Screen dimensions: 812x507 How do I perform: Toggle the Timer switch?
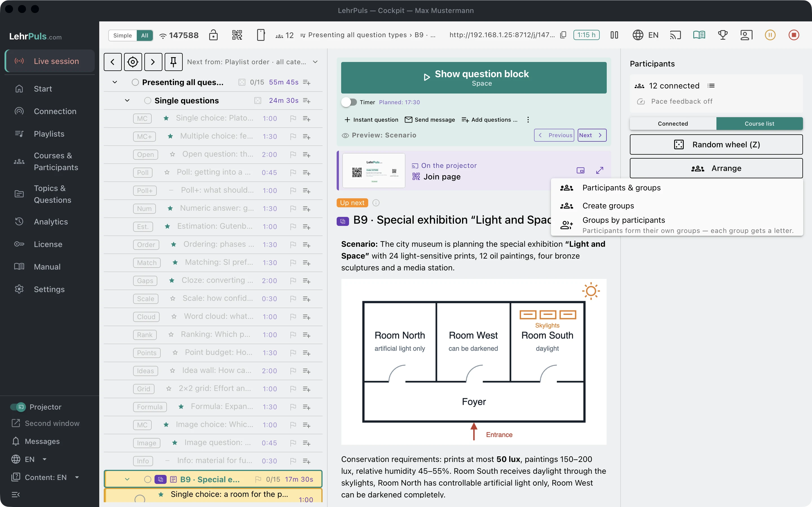point(349,102)
